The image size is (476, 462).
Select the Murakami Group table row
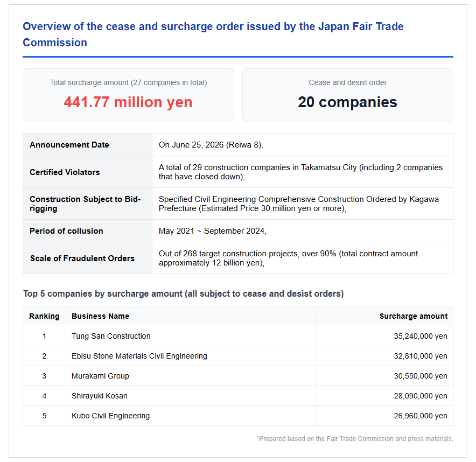coord(238,376)
